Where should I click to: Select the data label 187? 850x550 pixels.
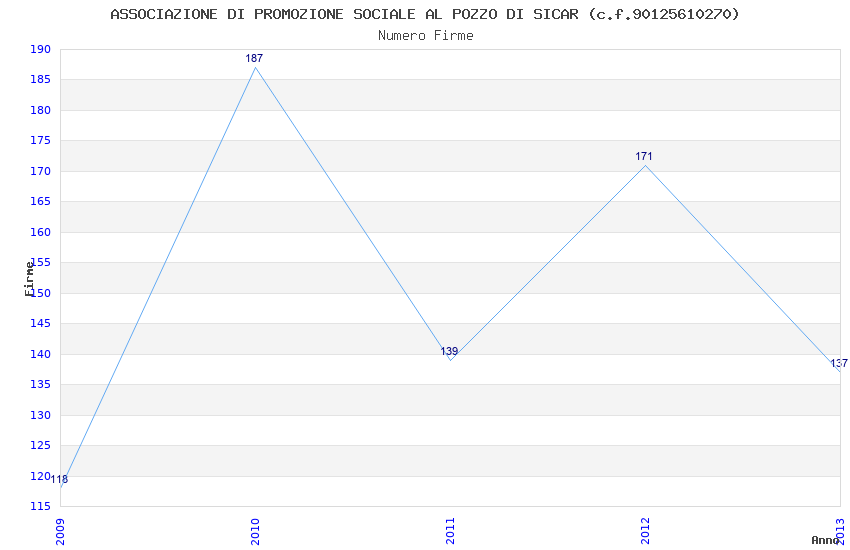pos(254,58)
